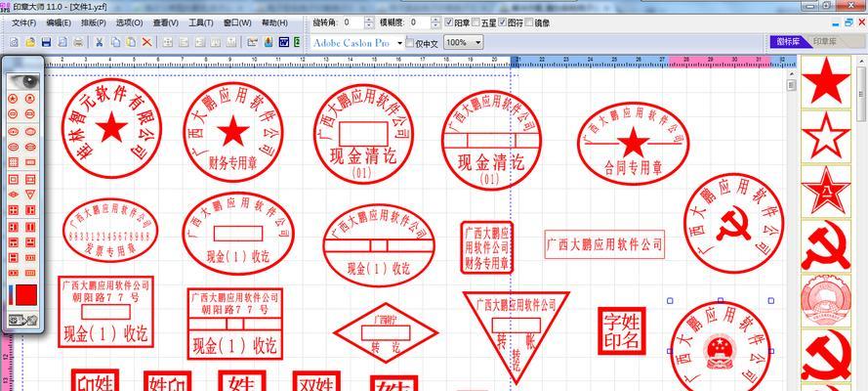Delete selection with the red X icon

point(146,42)
